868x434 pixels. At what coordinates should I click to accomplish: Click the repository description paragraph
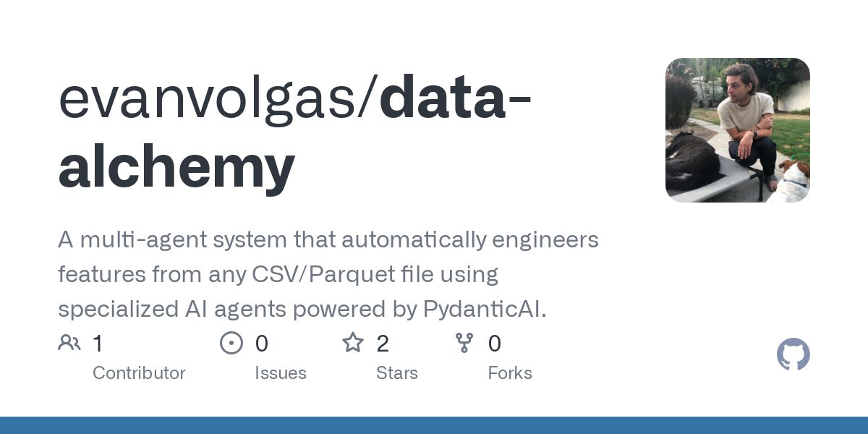(x=328, y=274)
